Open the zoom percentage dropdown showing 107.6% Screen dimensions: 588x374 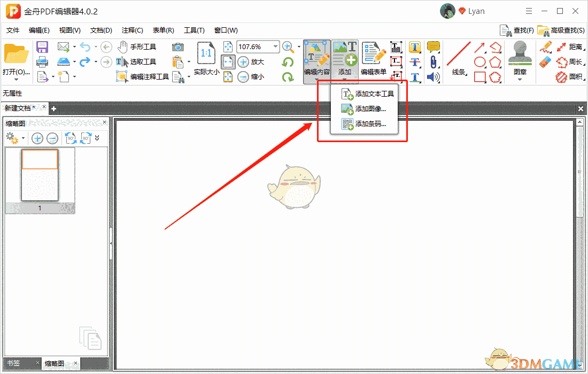point(276,46)
